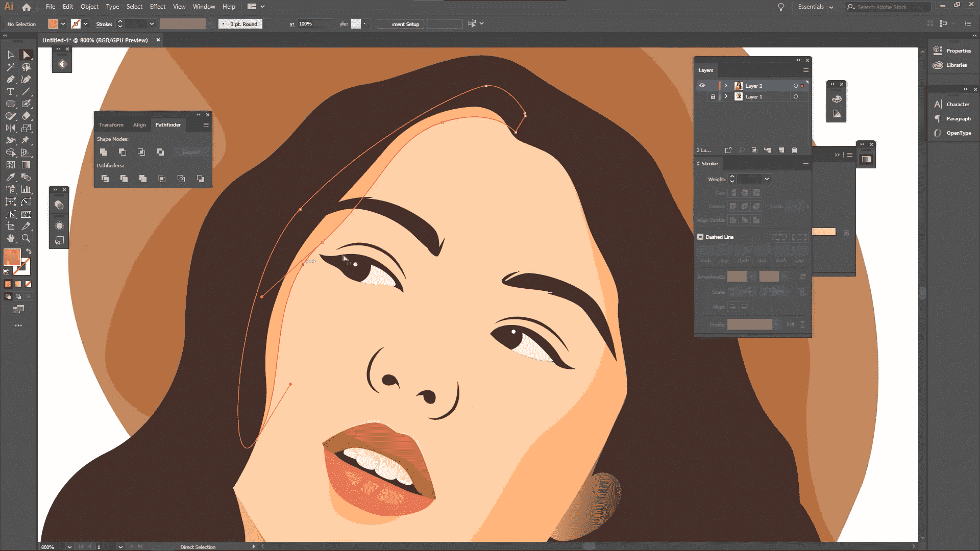
Task: Pick the Eyedropper tool
Action: click(10, 177)
